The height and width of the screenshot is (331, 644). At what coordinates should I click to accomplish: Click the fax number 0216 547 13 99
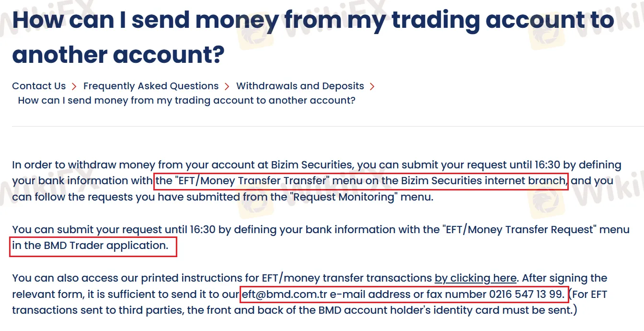click(526, 294)
